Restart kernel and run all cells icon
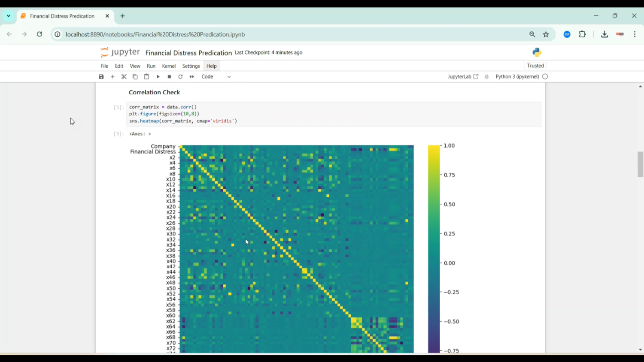Screen dimensions: 644x362 [192, 77]
